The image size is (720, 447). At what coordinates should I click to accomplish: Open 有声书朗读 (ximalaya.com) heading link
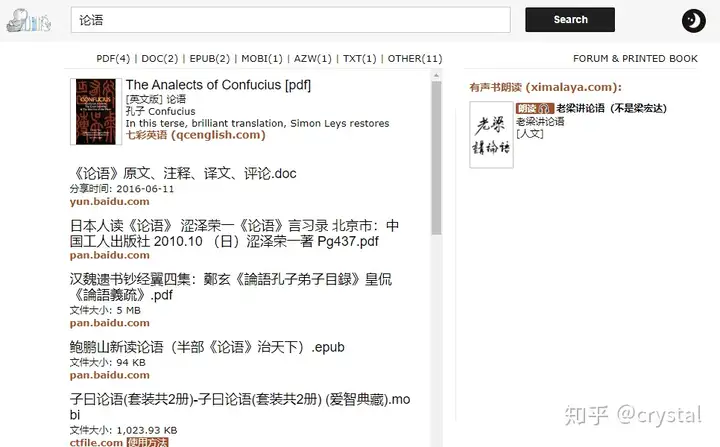coord(545,87)
